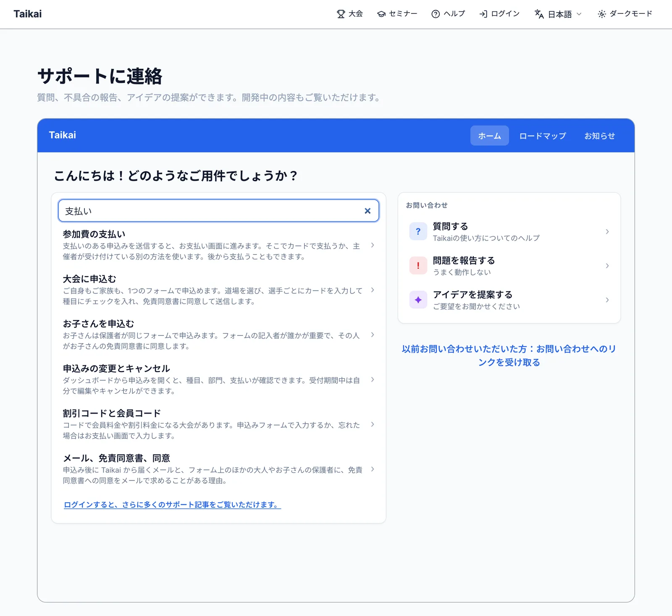Select the 日本語 language label
Screen dimensions: 672x616
pyautogui.click(x=560, y=14)
